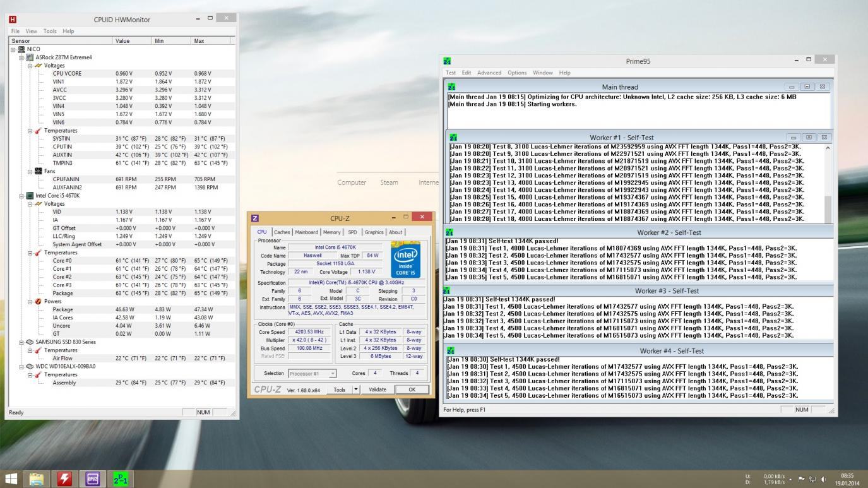Image resolution: width=868 pixels, height=488 pixels.
Task: Switch to the About tab in CPU-Z
Action: click(395, 232)
